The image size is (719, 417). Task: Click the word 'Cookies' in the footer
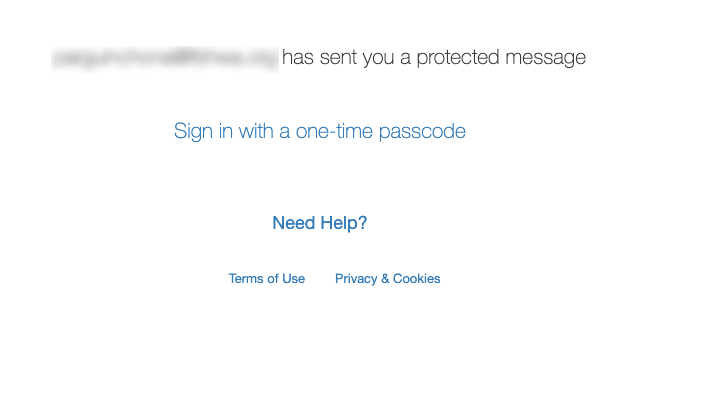[417, 279]
